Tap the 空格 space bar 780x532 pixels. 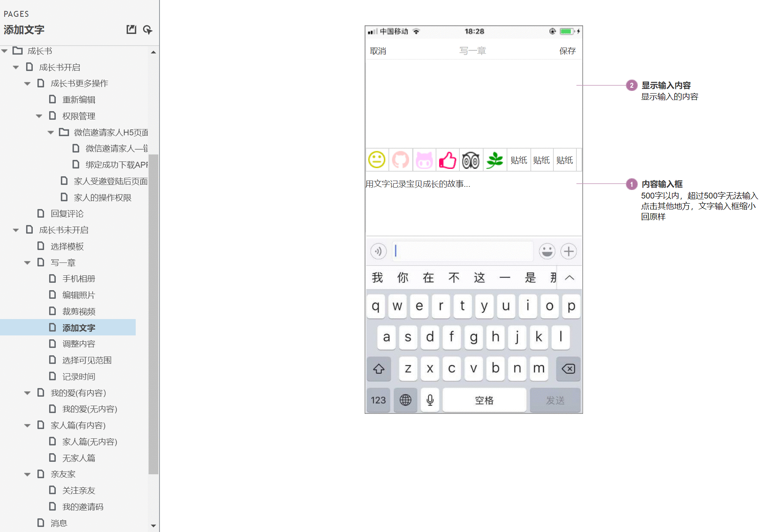484,400
